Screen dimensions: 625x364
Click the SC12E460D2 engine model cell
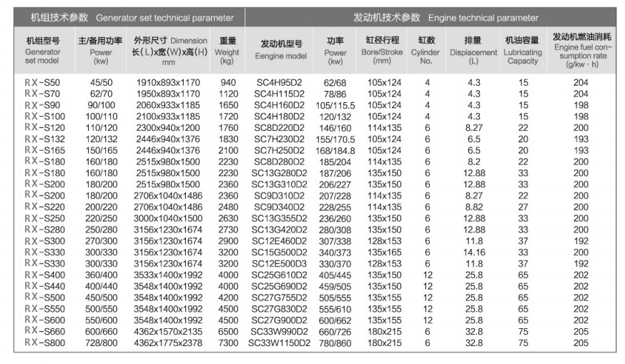[279, 241]
